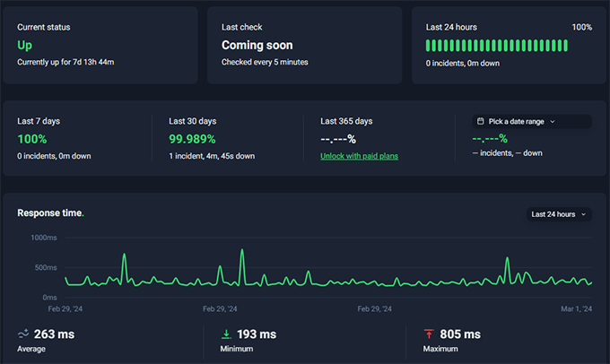The image size is (610, 364).
Task: Click the 805 ms maximum value
Action: 460,334
